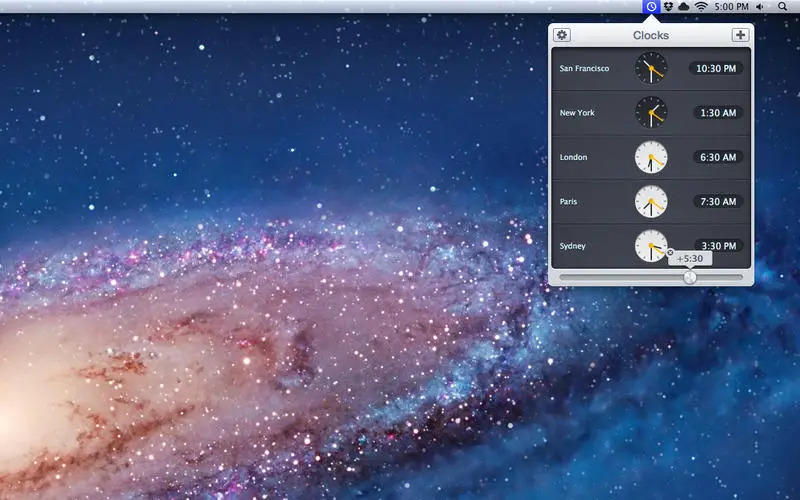The image size is (800, 500).
Task: Click the Clocks panel title
Action: pos(651,35)
